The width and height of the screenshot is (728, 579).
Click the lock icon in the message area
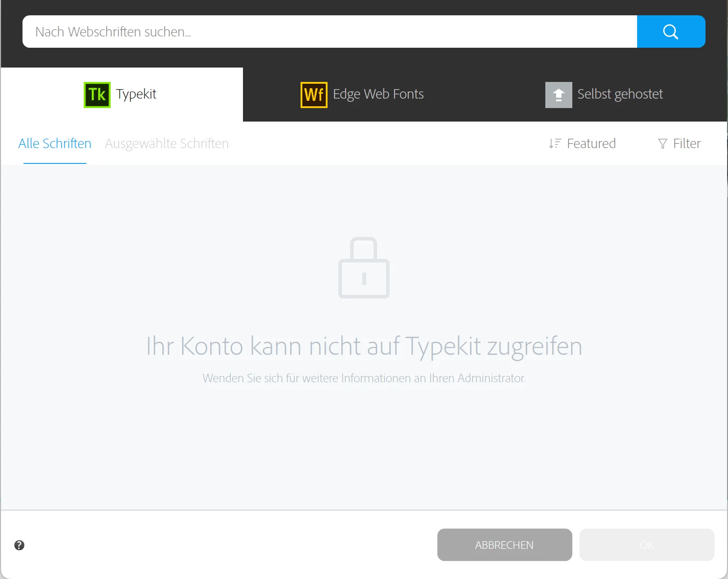364,267
